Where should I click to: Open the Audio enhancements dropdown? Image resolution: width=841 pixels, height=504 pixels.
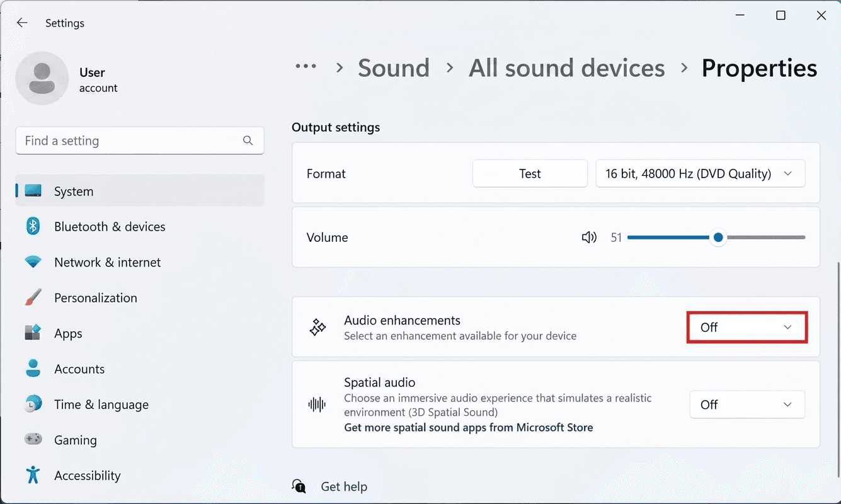click(747, 327)
